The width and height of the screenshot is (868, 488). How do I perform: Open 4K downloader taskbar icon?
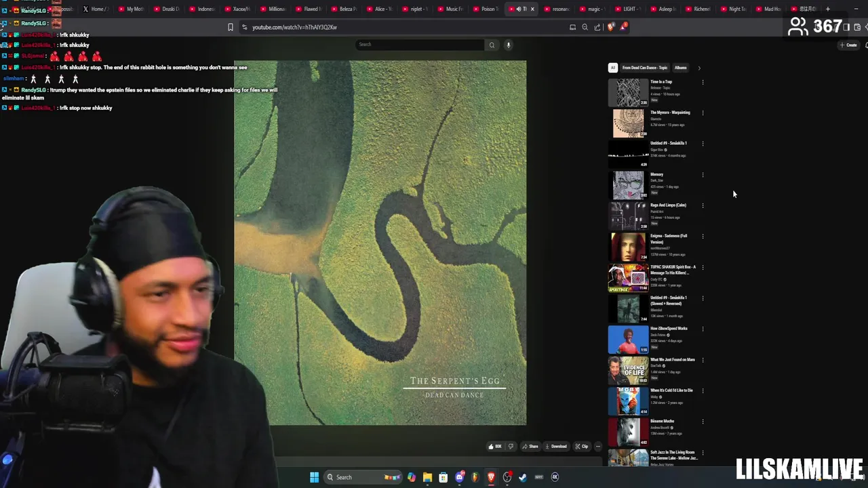(555, 477)
